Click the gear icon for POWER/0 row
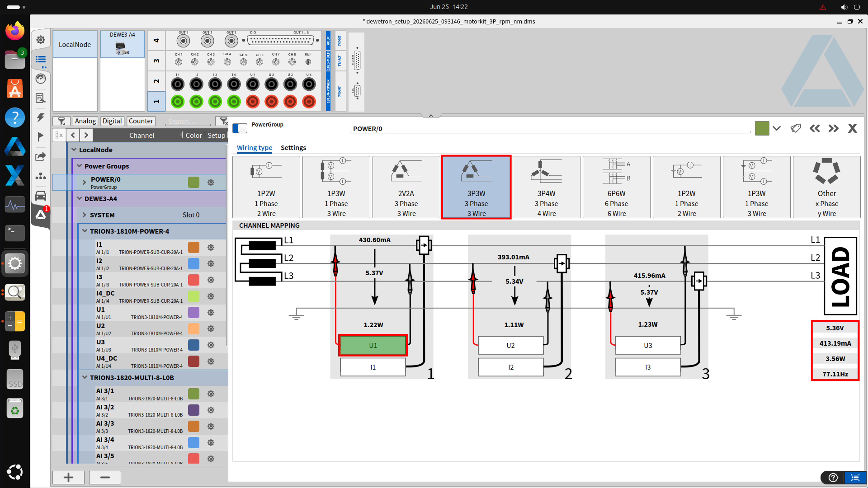 click(211, 182)
